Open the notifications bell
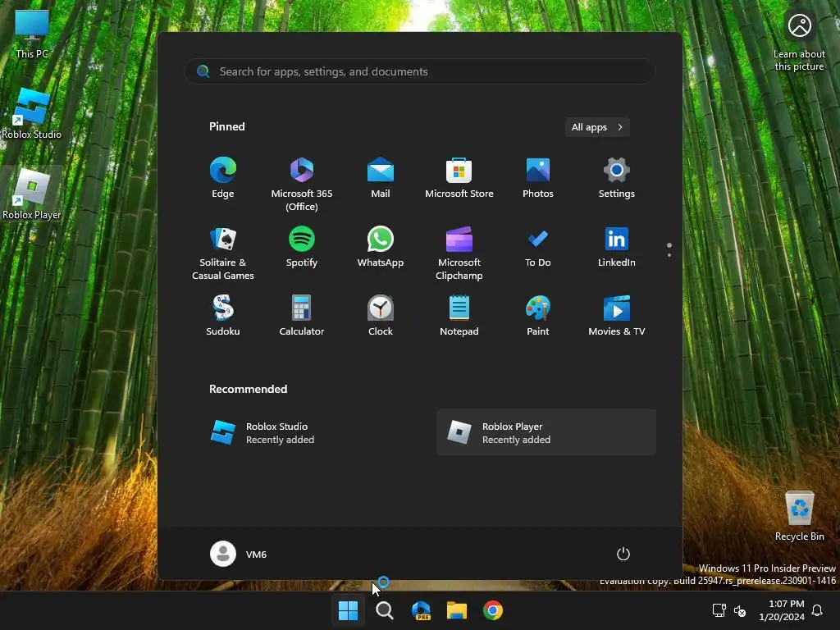Image resolution: width=840 pixels, height=630 pixels. [x=818, y=610]
